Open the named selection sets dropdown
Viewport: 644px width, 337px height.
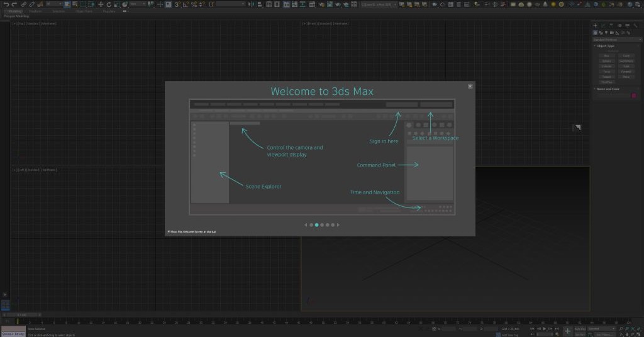click(x=231, y=4)
